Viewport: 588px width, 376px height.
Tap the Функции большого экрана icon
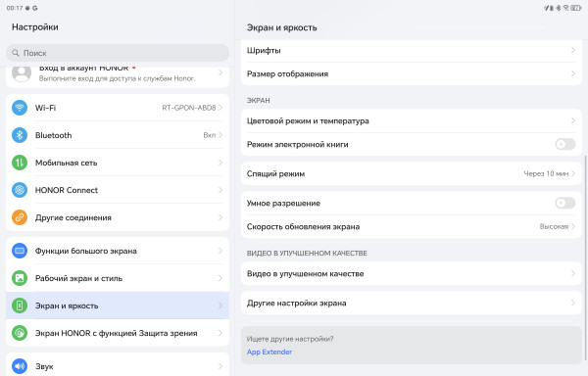point(20,251)
